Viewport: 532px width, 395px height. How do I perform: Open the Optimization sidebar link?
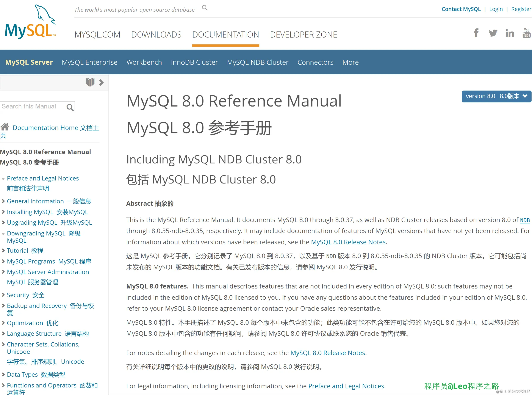click(x=33, y=323)
